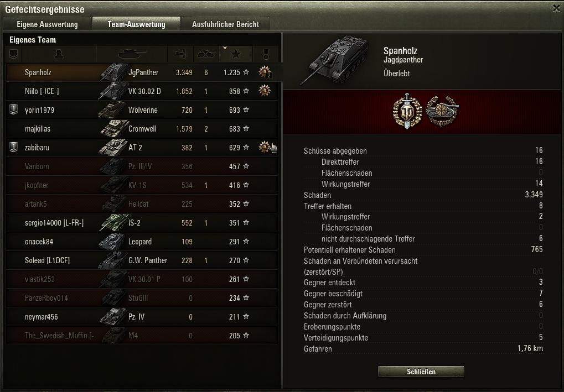Click yorin1979's platoon badge icon
Screen dimensions: 564x392
(14, 109)
